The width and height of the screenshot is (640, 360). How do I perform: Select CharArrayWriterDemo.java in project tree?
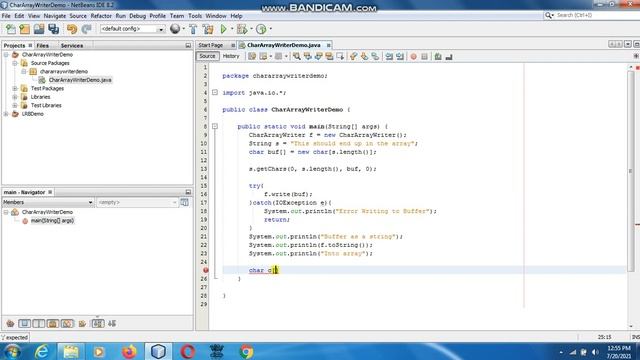[80, 80]
